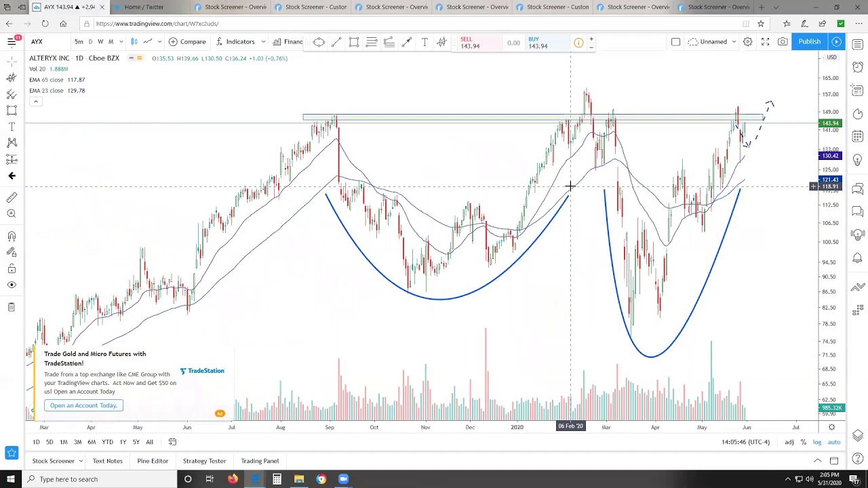Open the go-to-date icon beside time ranges

pos(172,442)
